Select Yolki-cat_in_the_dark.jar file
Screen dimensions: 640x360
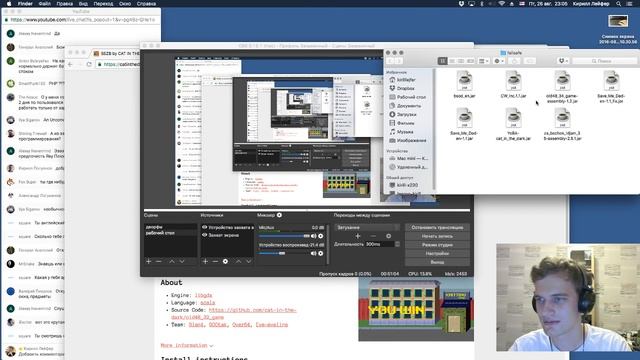click(513, 124)
